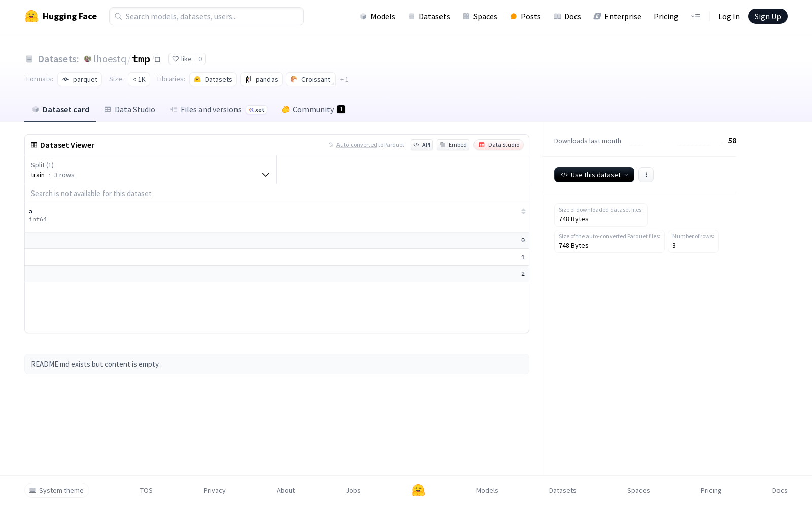Click the disabled dataset search field
The image size is (812, 508).
coord(277,194)
